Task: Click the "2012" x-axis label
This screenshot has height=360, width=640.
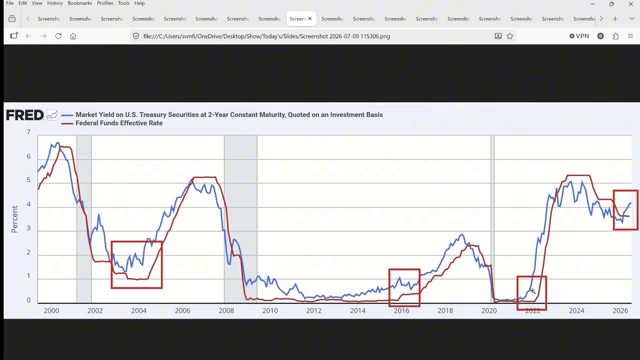Action: tap(313, 311)
